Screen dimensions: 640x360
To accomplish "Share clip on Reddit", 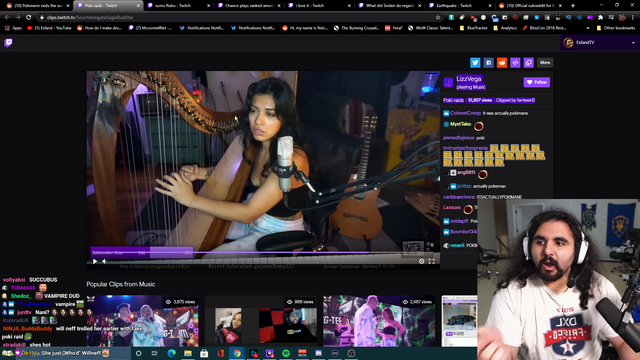I will [502, 62].
